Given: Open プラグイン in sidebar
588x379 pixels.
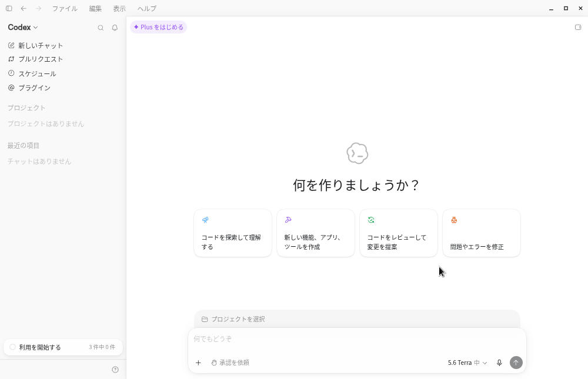Looking at the screenshot, I should pos(63,88).
